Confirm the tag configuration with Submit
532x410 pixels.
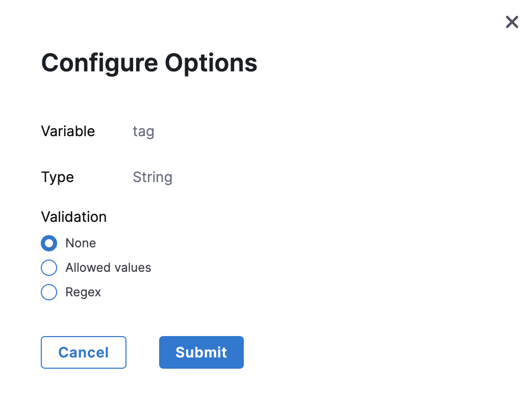[201, 352]
